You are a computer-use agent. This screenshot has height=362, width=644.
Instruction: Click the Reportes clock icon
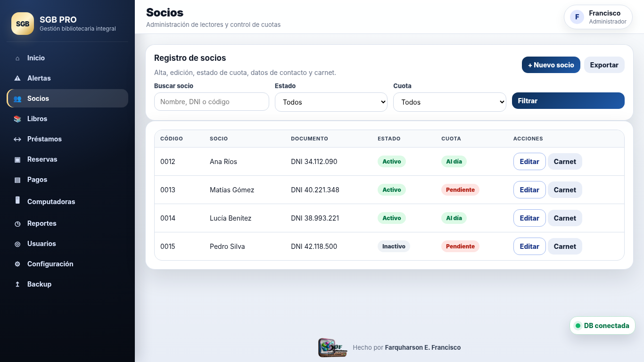[x=17, y=223]
